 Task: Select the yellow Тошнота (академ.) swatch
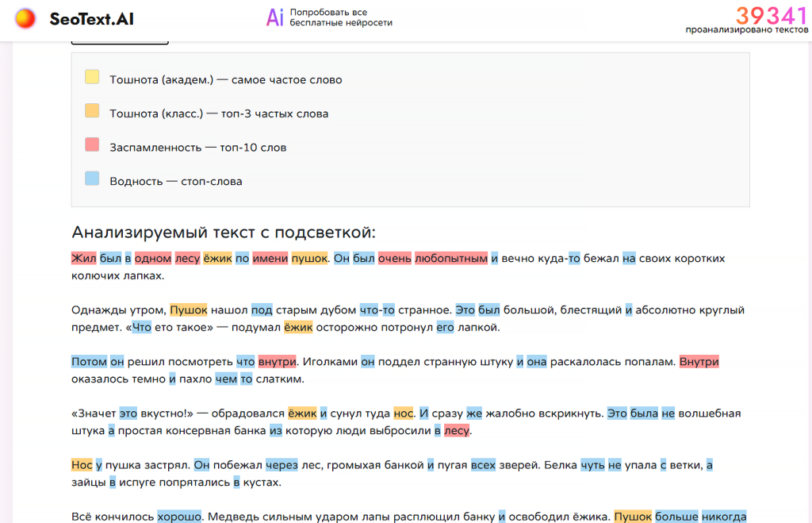tap(92, 77)
